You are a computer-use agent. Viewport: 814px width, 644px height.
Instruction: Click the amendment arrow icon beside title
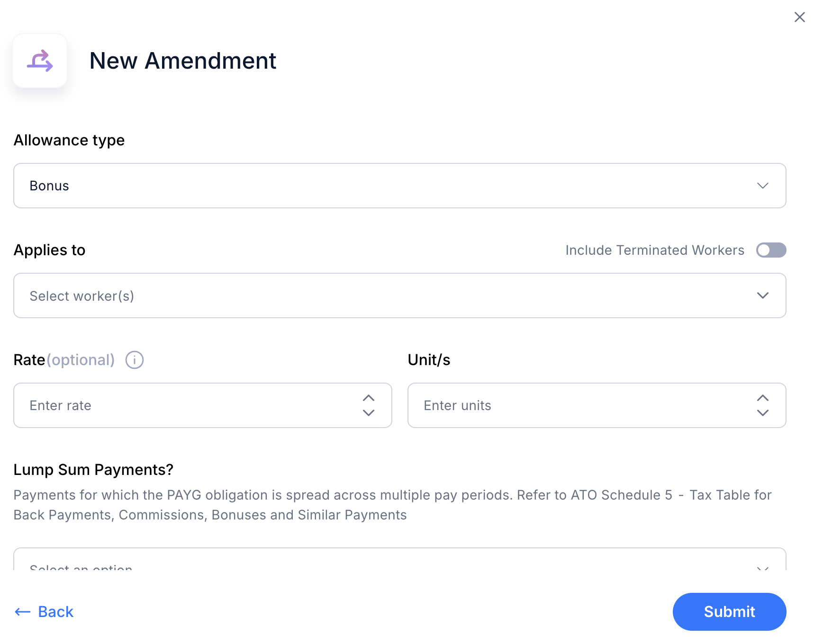coord(40,61)
